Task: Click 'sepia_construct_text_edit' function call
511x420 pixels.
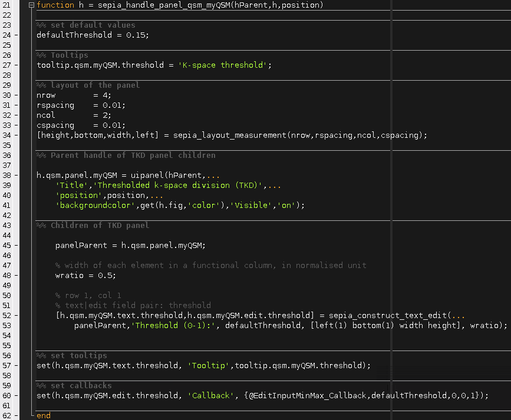Action: [388, 315]
